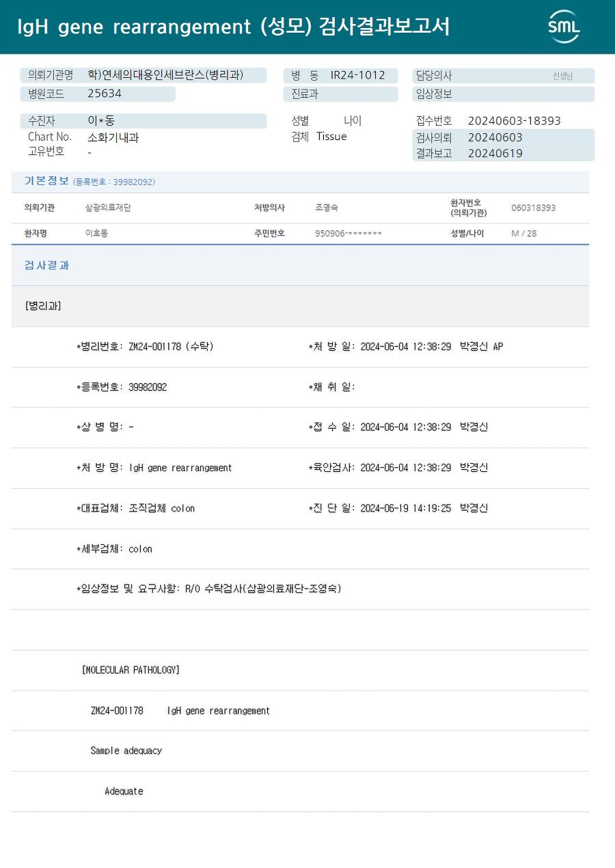Viewport: 615px width, 868px height.
Task: Select 진단일 2024-06-19 14:19:25 row
Action: point(398,508)
